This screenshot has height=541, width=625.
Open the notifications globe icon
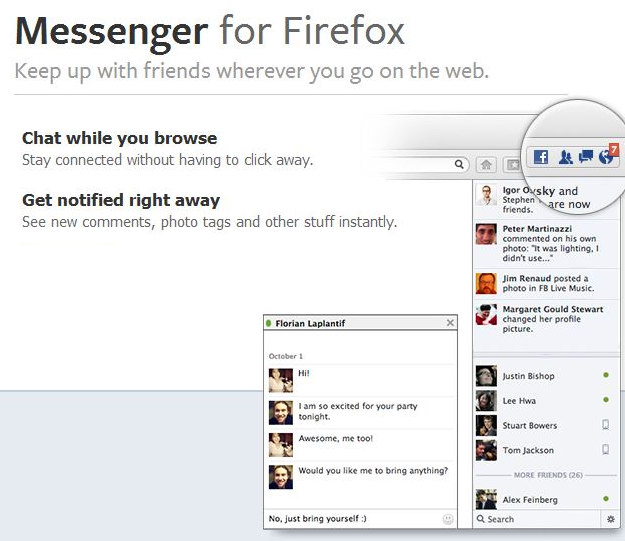[x=606, y=156]
